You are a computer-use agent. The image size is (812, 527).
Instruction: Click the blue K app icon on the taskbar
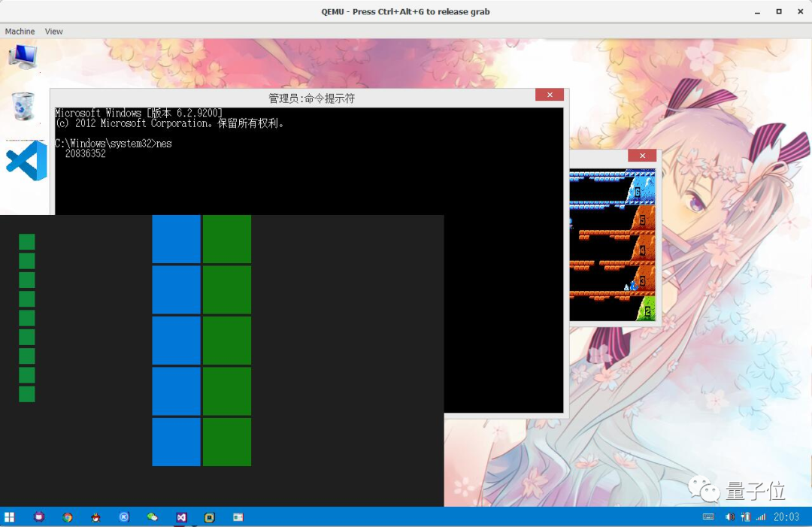pyautogui.click(x=124, y=517)
